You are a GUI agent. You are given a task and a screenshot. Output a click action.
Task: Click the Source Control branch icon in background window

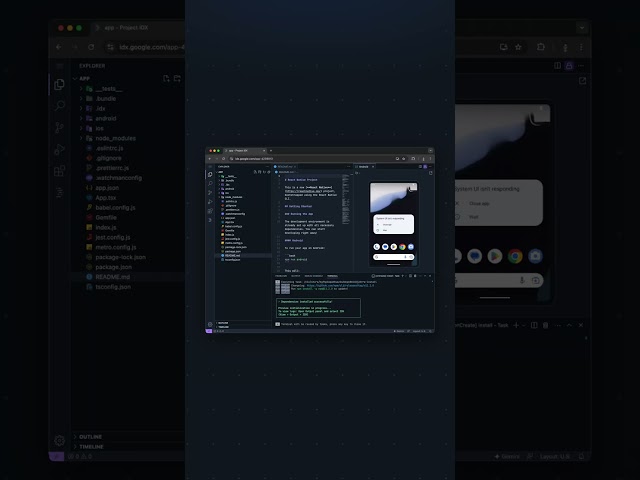point(59,128)
